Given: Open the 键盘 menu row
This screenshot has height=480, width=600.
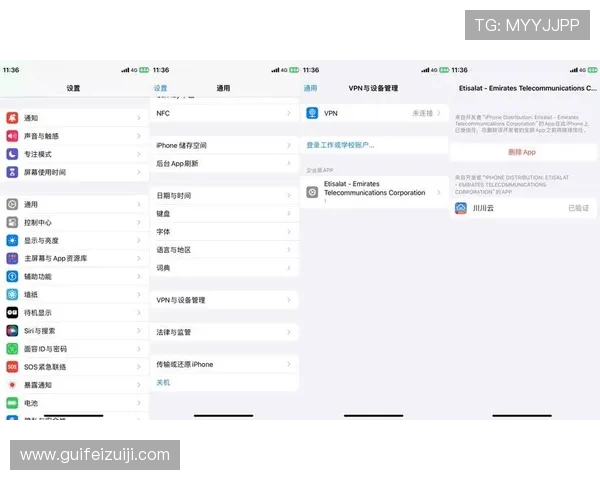Looking at the screenshot, I should [x=224, y=214].
